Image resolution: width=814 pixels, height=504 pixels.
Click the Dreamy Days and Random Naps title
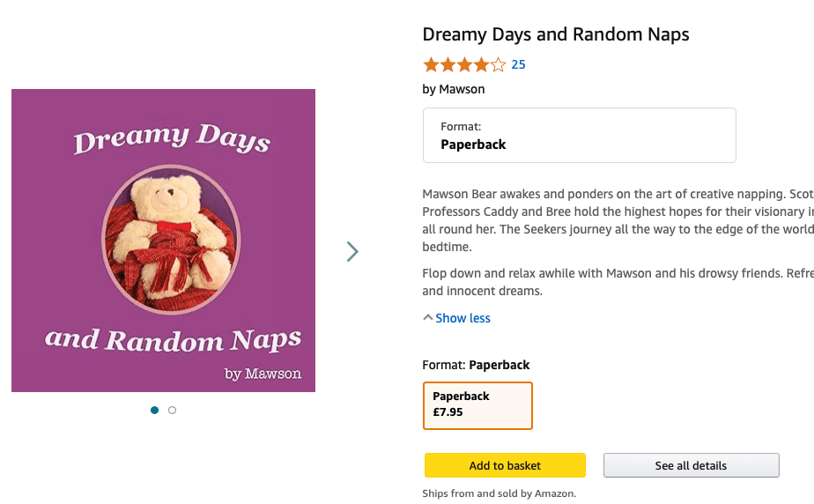click(556, 35)
